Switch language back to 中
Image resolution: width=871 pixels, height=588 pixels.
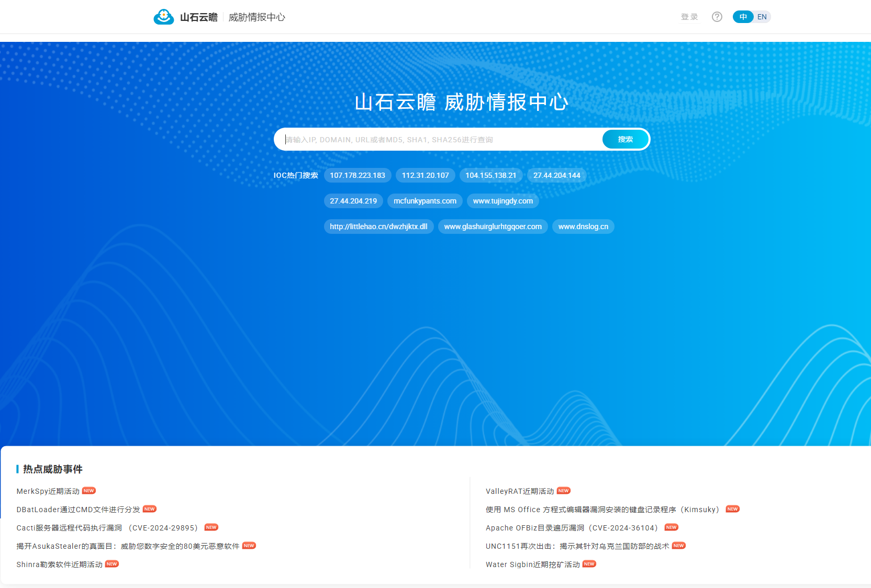743,16
